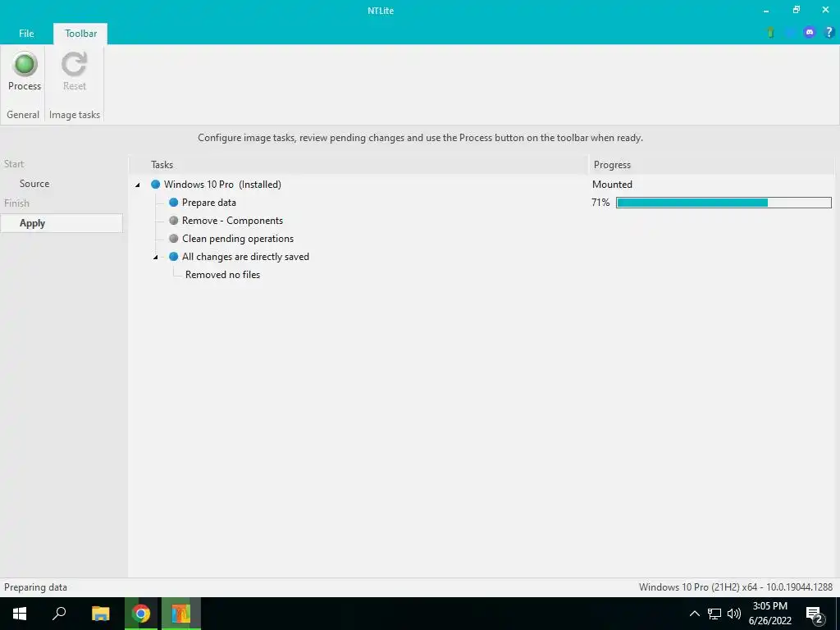Viewport: 840px width, 630px height.
Task: Collapse All changes are directly saved node
Action: [156, 257]
